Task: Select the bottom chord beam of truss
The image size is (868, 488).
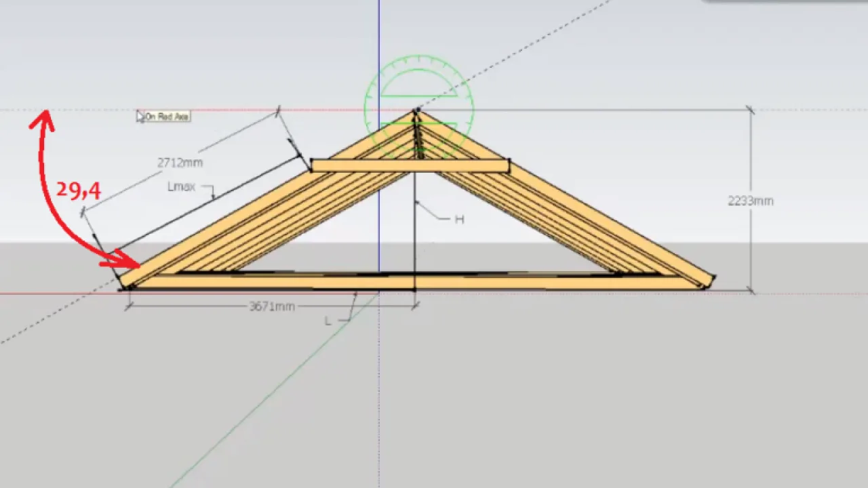Action: 414,282
